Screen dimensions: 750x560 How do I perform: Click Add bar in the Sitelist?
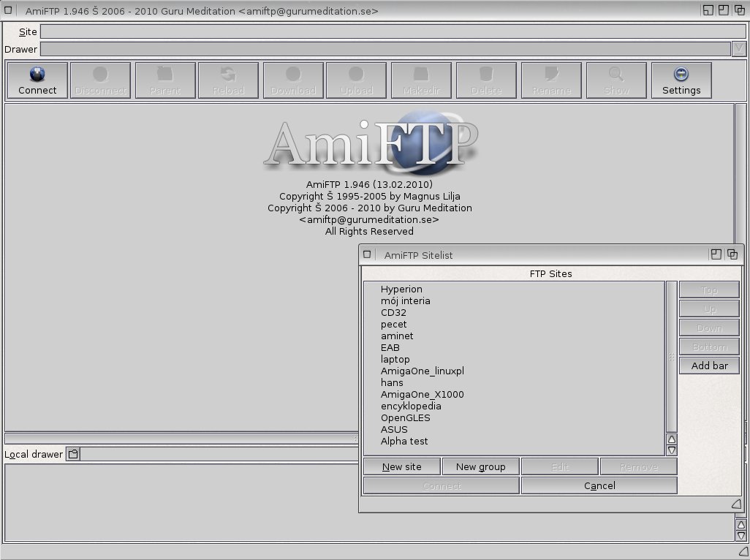(709, 366)
